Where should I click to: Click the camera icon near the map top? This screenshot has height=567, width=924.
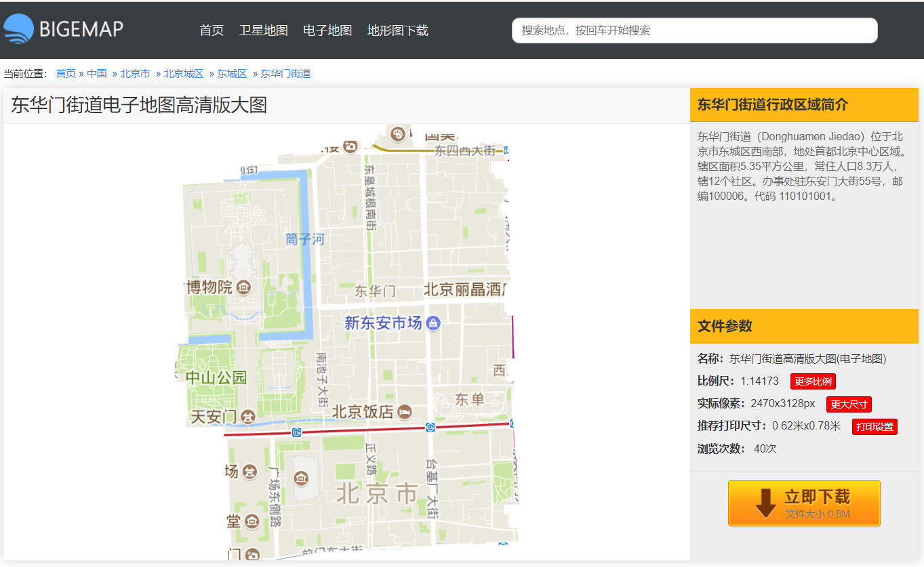[350, 146]
